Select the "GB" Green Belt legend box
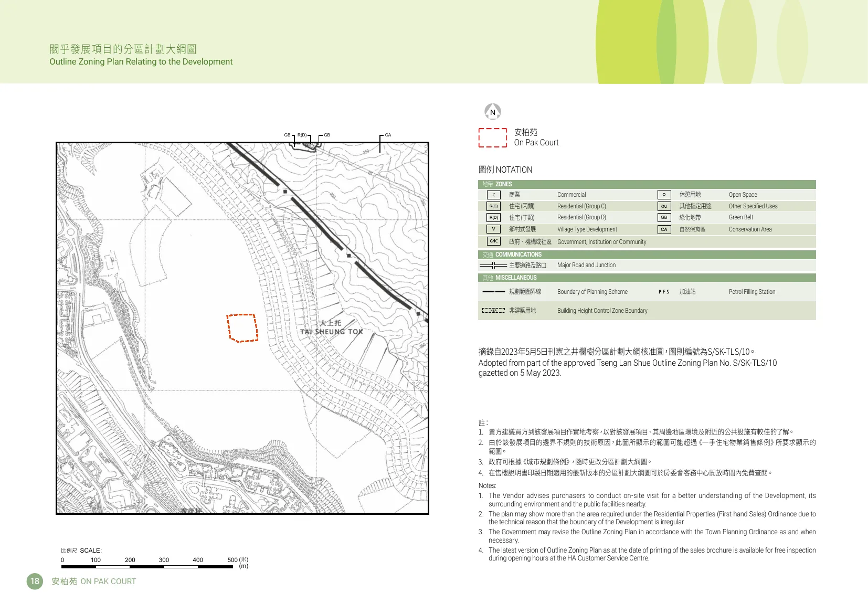The image size is (868, 614). pyautogui.click(x=664, y=217)
